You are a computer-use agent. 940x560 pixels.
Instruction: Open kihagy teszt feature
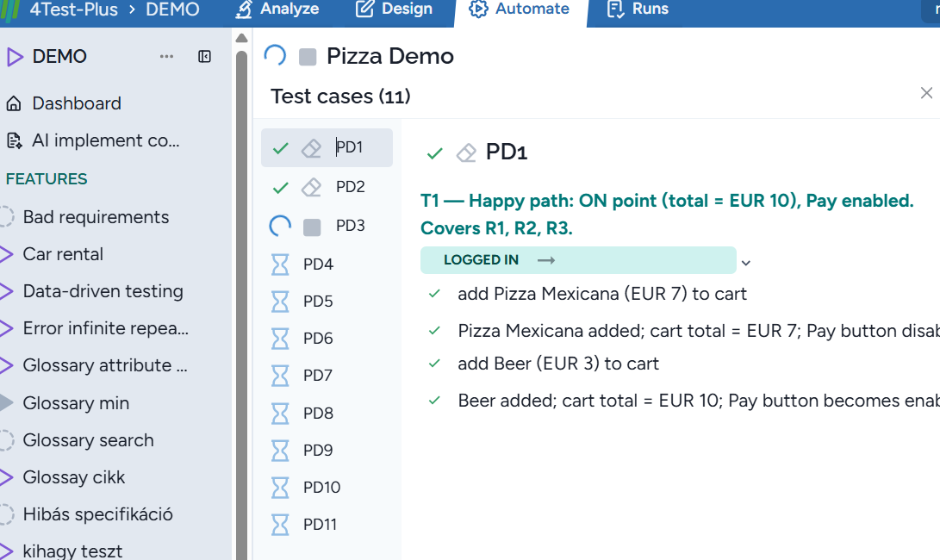[x=72, y=551]
